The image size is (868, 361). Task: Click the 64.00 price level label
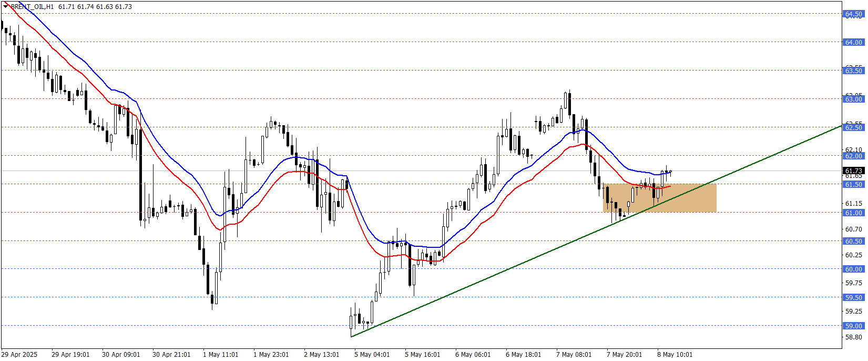pyautogui.click(x=854, y=42)
